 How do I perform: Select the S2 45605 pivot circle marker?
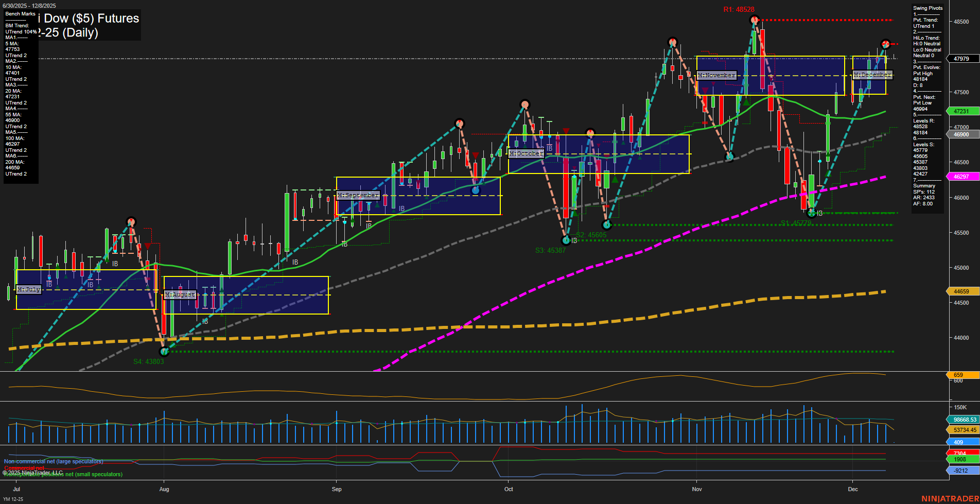pyautogui.click(x=606, y=224)
